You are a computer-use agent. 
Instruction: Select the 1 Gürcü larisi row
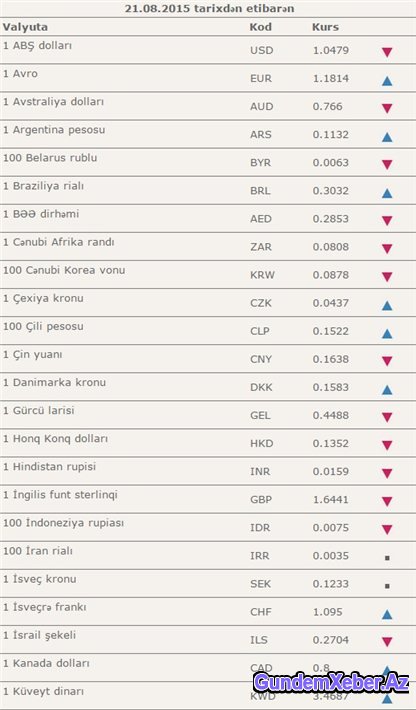[208, 415]
